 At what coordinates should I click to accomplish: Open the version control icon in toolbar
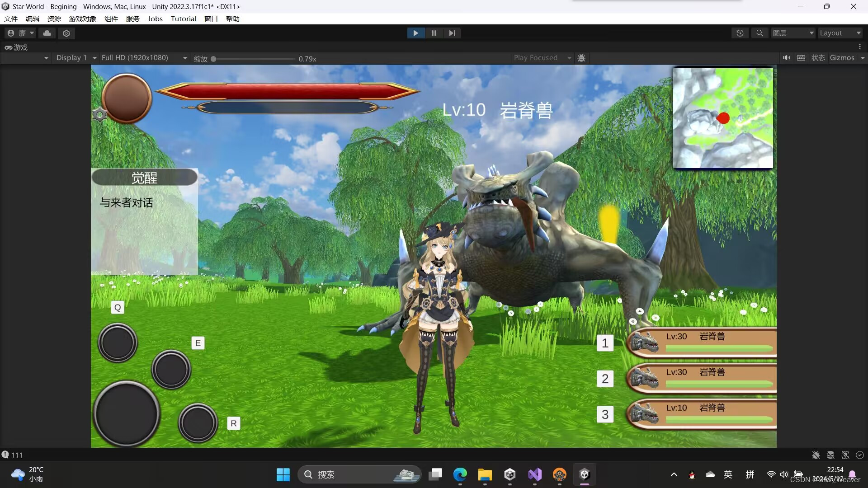click(x=66, y=33)
